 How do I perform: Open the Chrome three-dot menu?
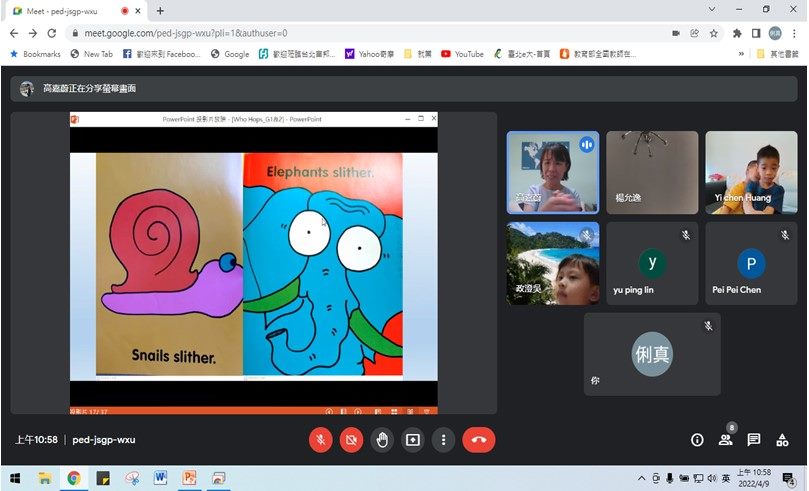794,32
